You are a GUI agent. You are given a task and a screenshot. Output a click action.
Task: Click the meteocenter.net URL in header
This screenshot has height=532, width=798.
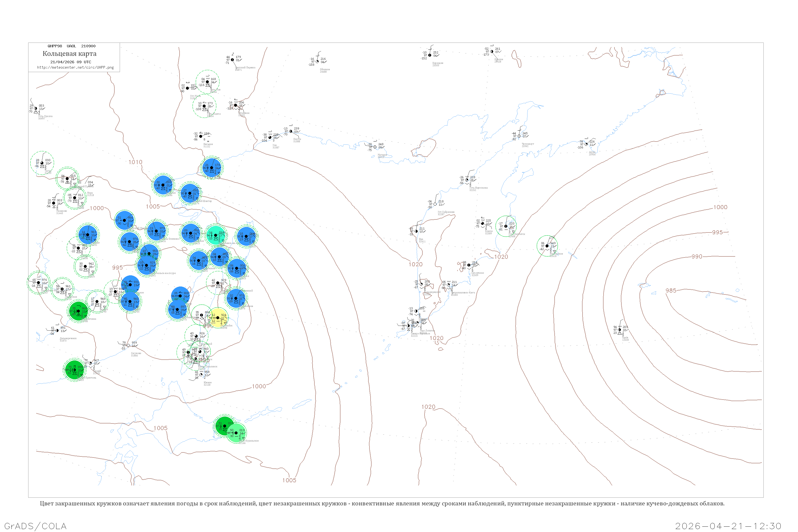tap(75, 68)
